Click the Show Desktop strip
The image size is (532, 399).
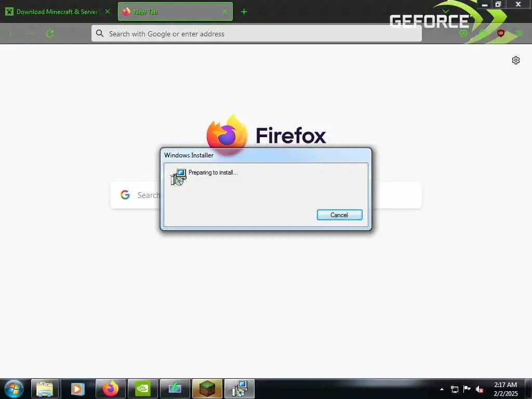pyautogui.click(x=528, y=389)
